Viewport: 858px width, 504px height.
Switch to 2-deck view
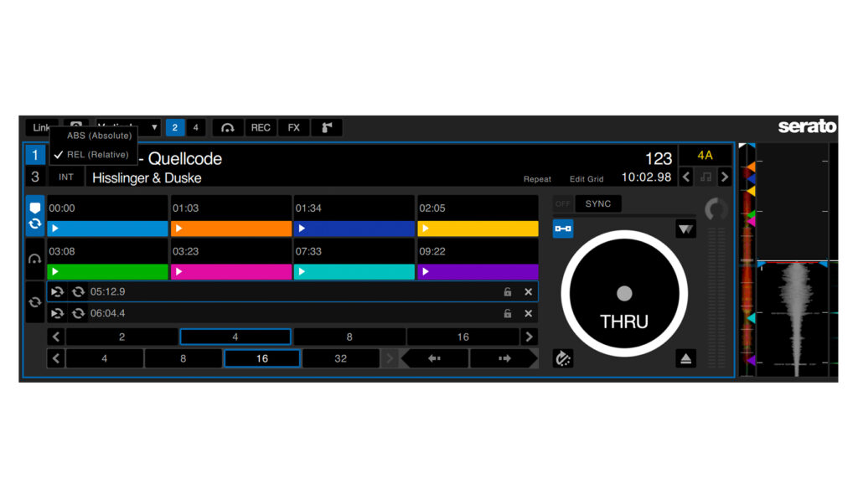tap(174, 127)
